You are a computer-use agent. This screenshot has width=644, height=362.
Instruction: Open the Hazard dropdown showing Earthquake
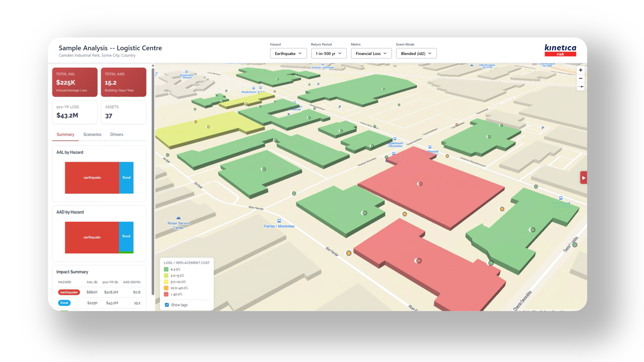pyautogui.click(x=288, y=54)
